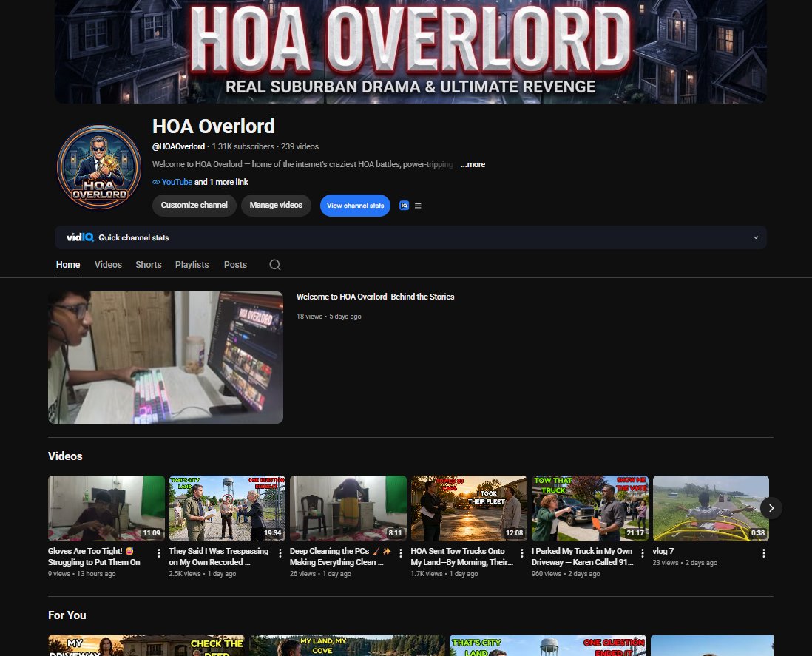Viewport: 812px width, 656px height.
Task: Click the vidIQ logo in stats bar
Action: pyautogui.click(x=80, y=237)
